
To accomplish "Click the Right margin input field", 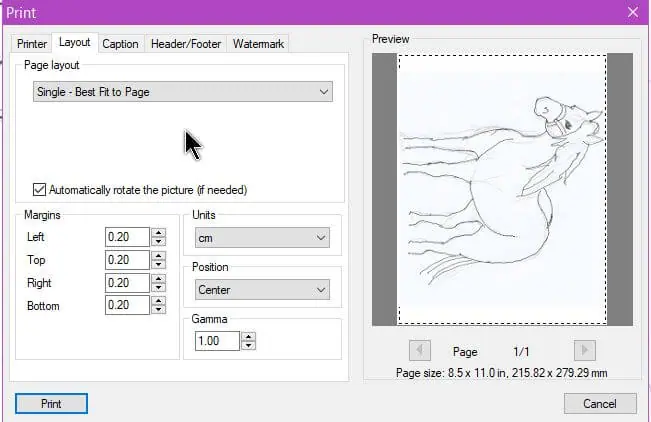I will coord(127,283).
